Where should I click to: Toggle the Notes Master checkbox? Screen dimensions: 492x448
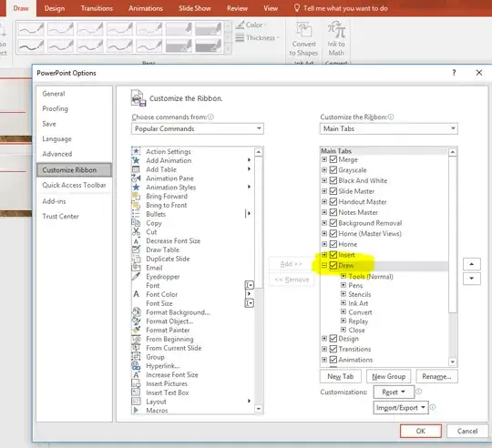pyautogui.click(x=333, y=212)
